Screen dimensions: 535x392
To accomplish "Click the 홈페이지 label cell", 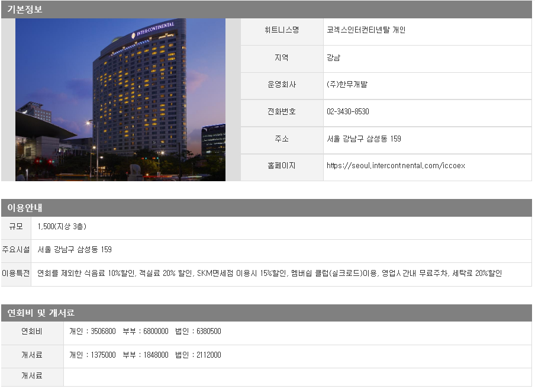I will [x=282, y=168].
